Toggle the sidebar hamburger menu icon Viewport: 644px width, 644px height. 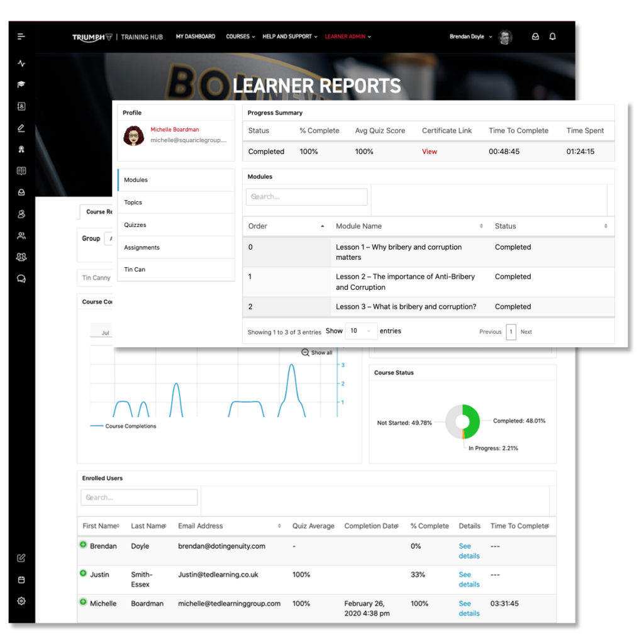tap(21, 36)
